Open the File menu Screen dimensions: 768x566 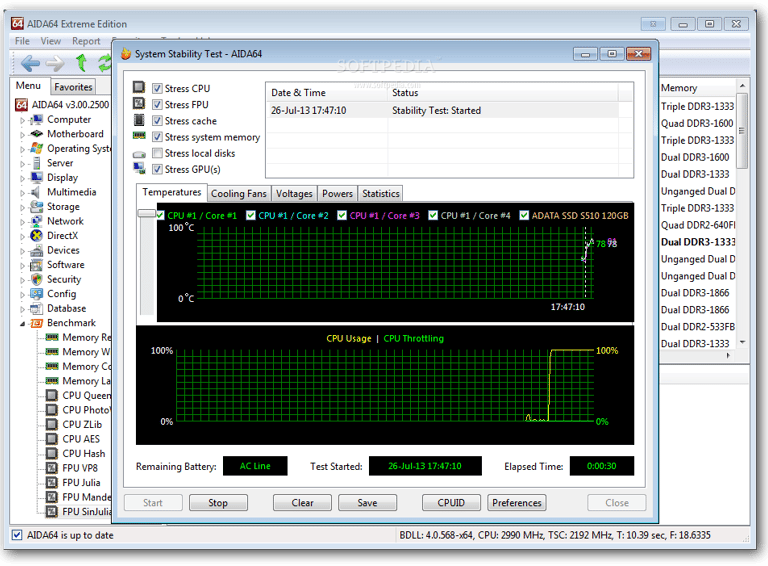22,41
